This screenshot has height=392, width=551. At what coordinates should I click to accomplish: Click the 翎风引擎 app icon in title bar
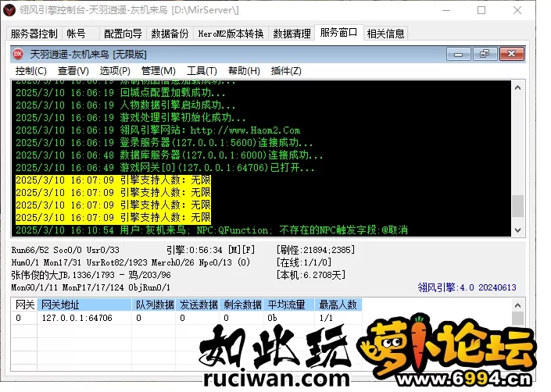coord(9,10)
